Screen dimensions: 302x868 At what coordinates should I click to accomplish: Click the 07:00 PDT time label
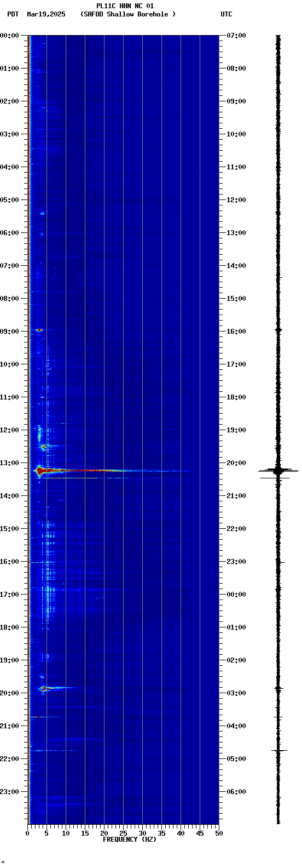point(9,266)
